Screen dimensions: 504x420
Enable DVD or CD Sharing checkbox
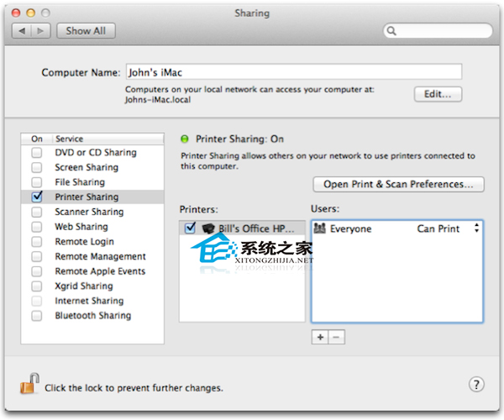(37, 152)
